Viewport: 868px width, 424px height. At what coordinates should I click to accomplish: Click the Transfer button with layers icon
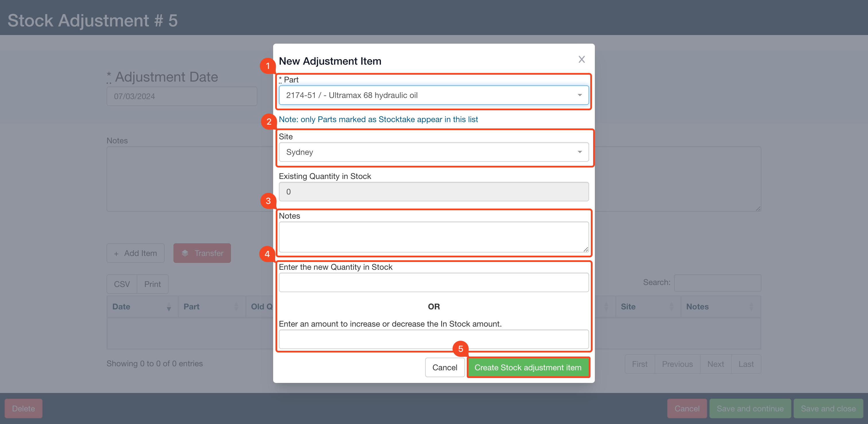coord(202,253)
